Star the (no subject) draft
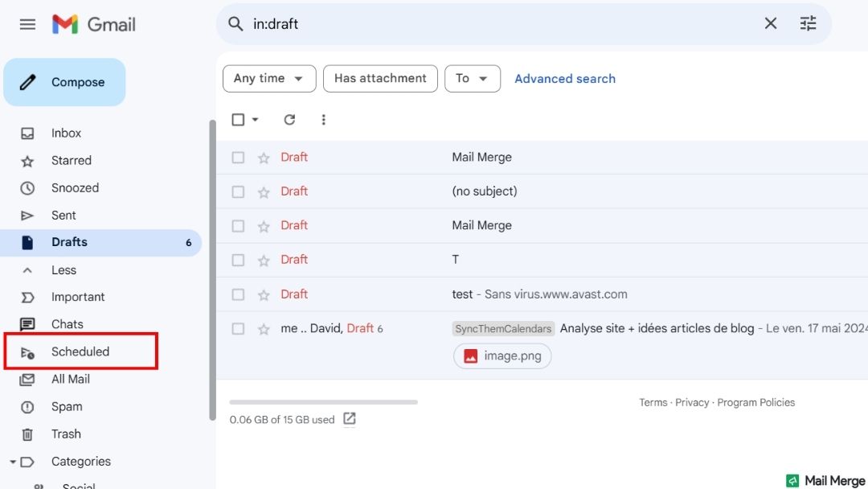 (264, 193)
